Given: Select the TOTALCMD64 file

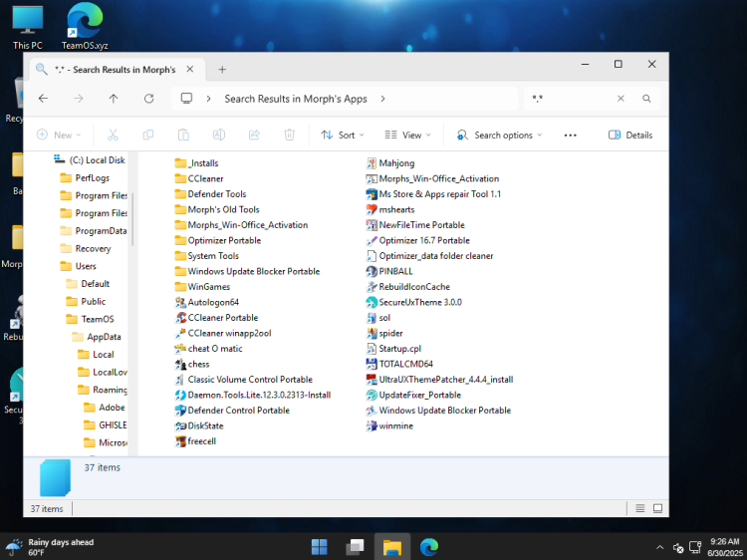Looking at the screenshot, I should tap(399, 364).
